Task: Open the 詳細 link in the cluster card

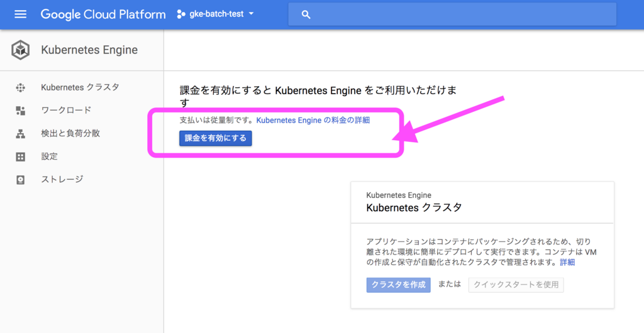Action: pyautogui.click(x=568, y=262)
